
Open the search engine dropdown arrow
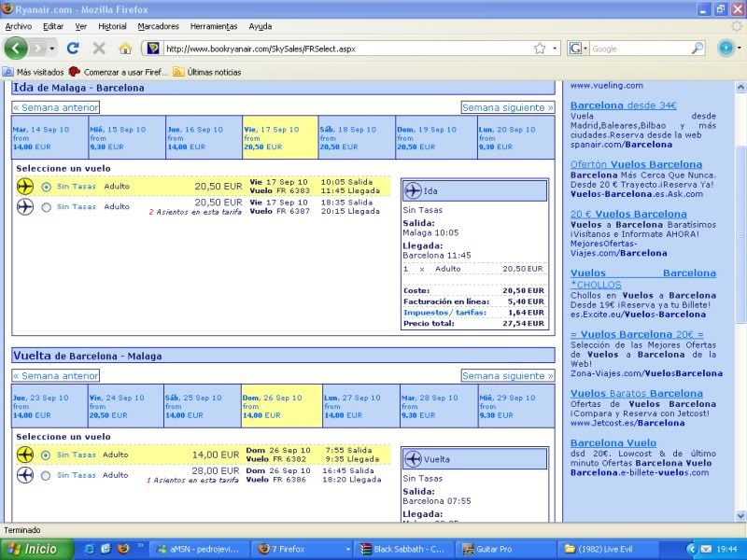585,49
